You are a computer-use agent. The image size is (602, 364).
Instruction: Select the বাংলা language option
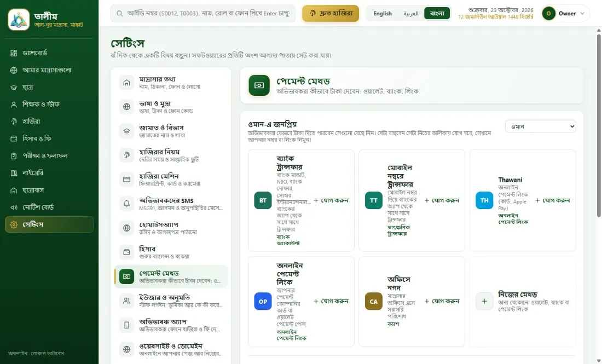(437, 14)
